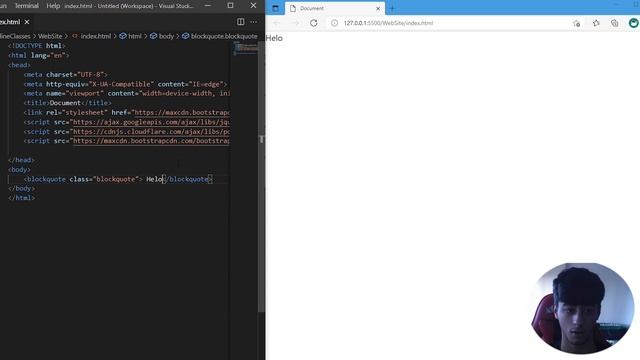Image resolution: width=640 pixels, height=360 pixels.
Task: Click the editor vertical scrollbar
Action: 261,176
